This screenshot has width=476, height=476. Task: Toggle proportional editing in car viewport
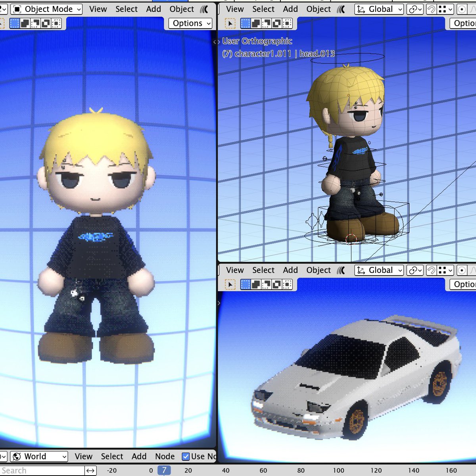[462, 270]
